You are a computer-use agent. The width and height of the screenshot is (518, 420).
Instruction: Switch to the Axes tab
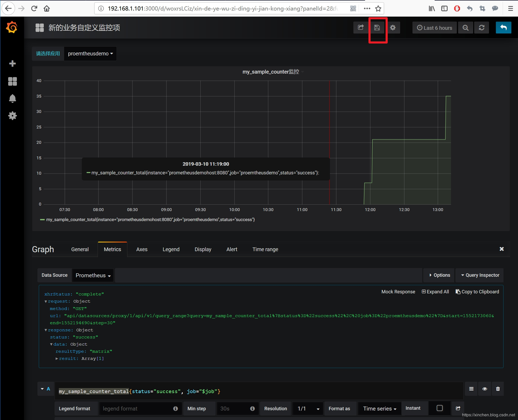(x=142, y=249)
